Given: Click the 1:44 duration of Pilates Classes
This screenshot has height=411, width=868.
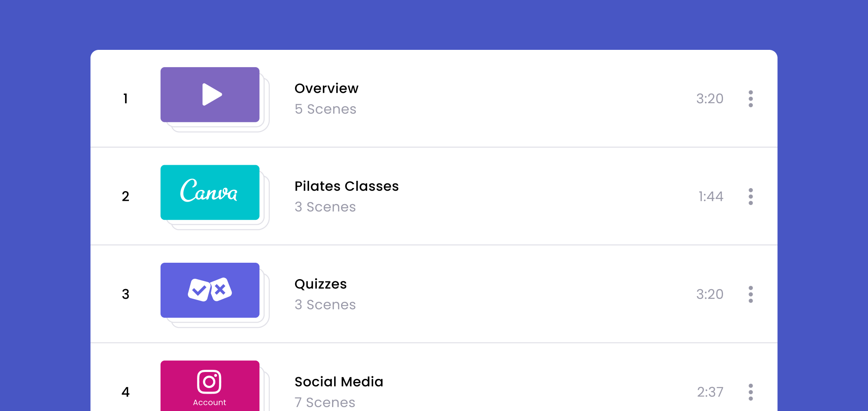Looking at the screenshot, I should (x=710, y=197).
